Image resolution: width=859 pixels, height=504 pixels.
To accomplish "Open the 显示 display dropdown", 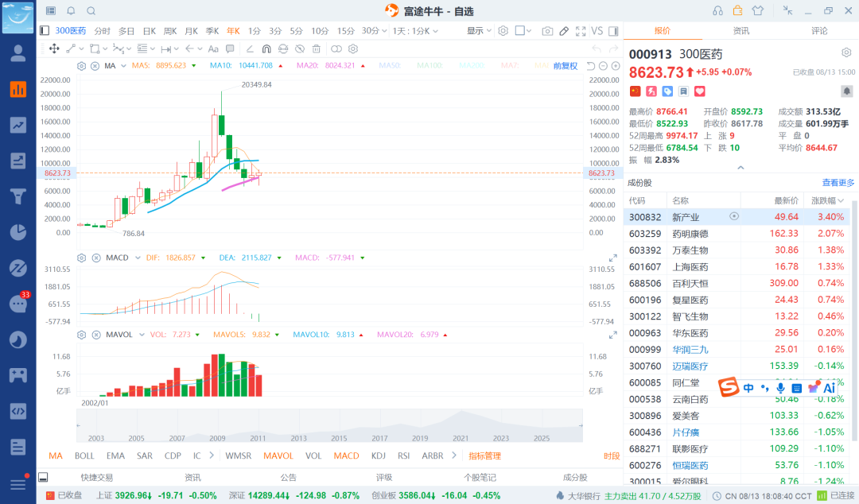I will (479, 31).
